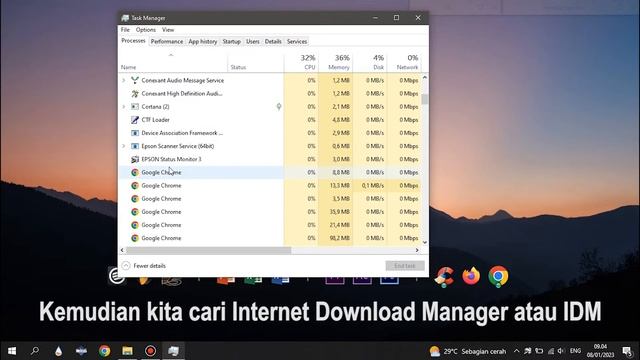Select EPSON Status Monitor 3 process name

pos(171,159)
